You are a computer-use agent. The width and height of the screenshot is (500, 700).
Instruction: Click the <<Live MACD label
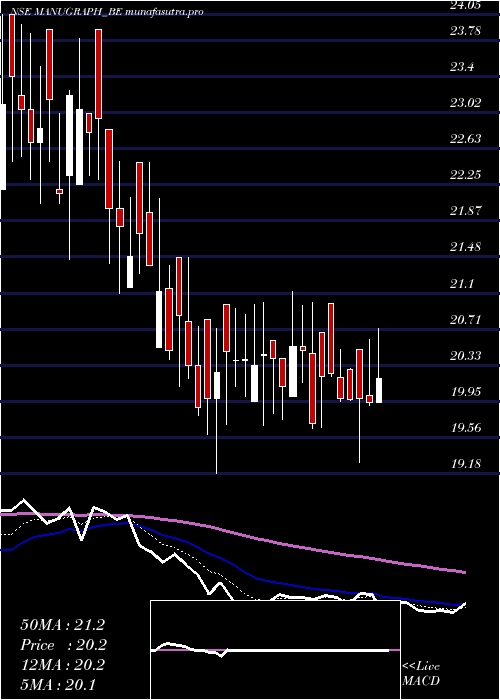pyautogui.click(x=421, y=674)
